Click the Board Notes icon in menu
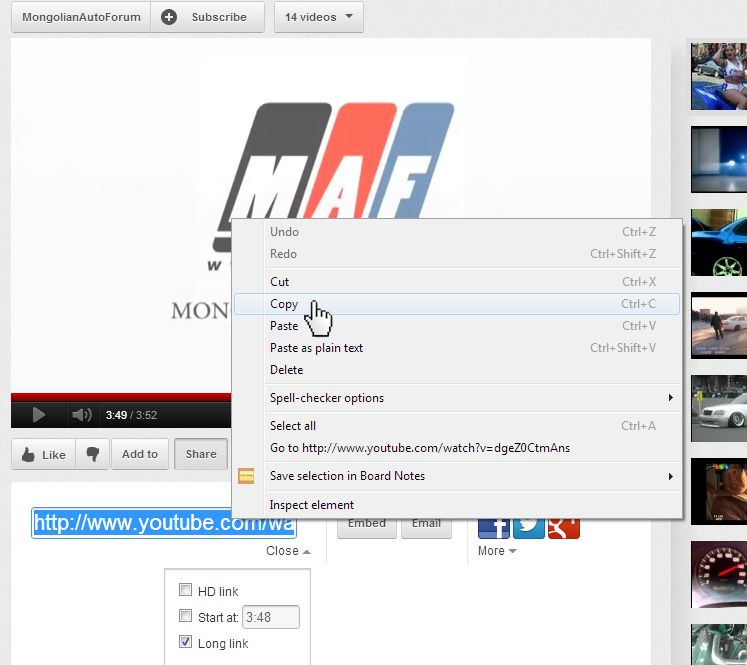Screen dimensions: 747x665 pos(246,477)
